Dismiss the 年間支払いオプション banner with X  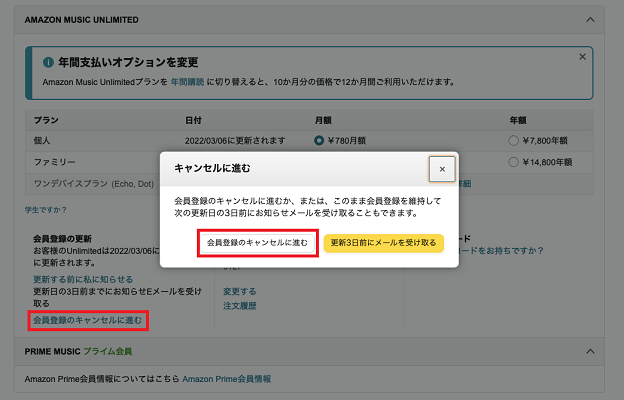pyautogui.click(x=582, y=57)
